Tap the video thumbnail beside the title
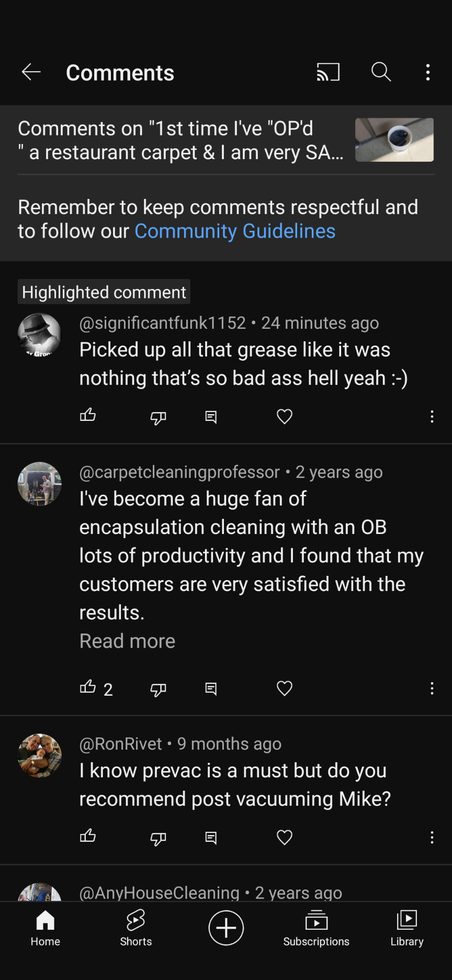The height and width of the screenshot is (980, 452). [394, 140]
